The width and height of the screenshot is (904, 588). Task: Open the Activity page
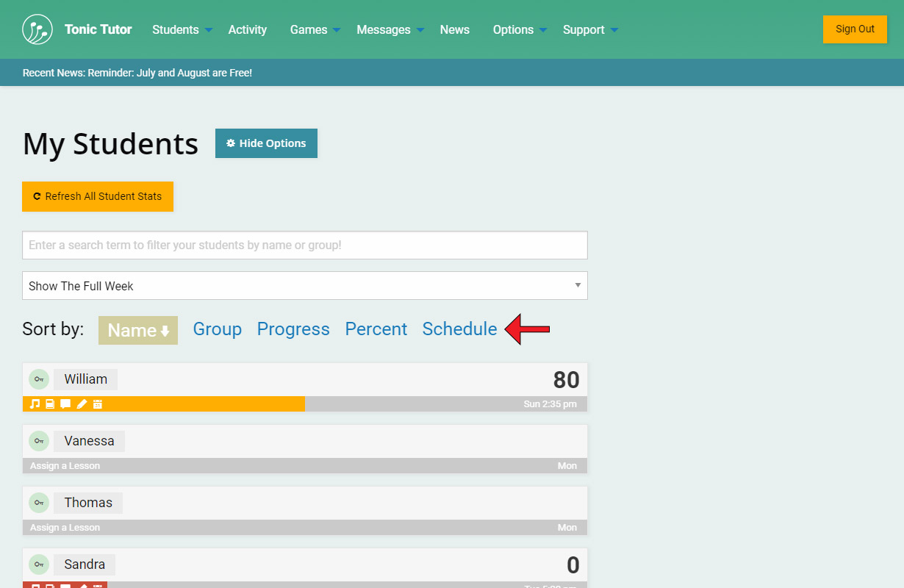[247, 29]
